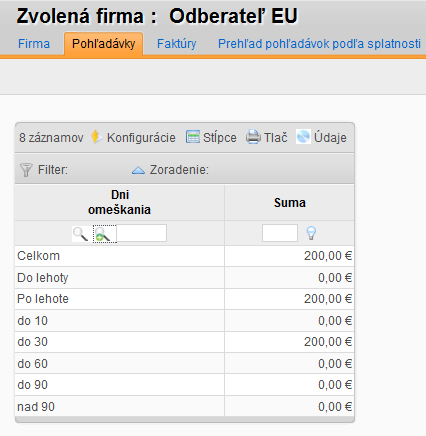426x436 pixels.
Task: Click the Údaje disc icon
Action: (303, 137)
